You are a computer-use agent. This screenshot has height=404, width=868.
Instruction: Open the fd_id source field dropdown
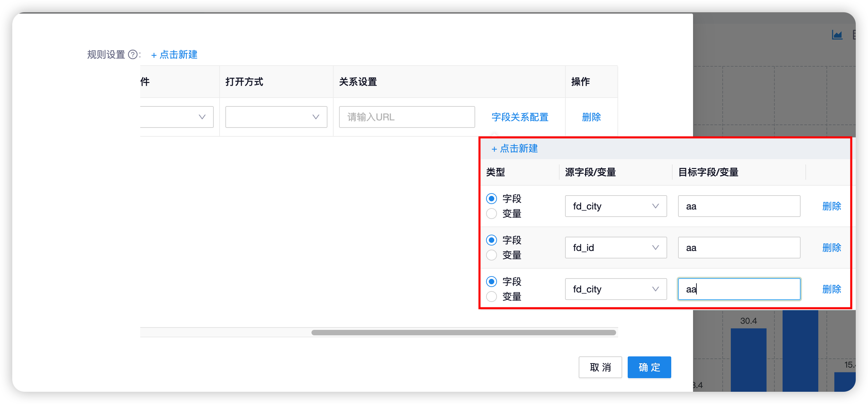pyautogui.click(x=615, y=248)
